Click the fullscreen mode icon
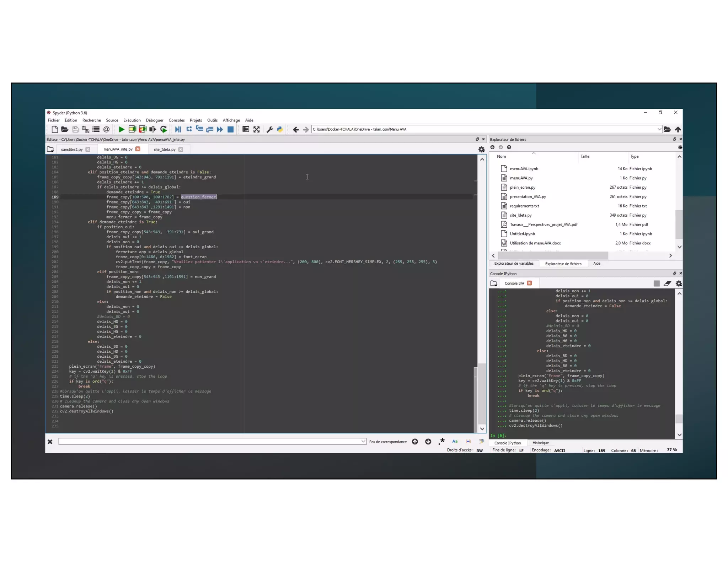 256,129
